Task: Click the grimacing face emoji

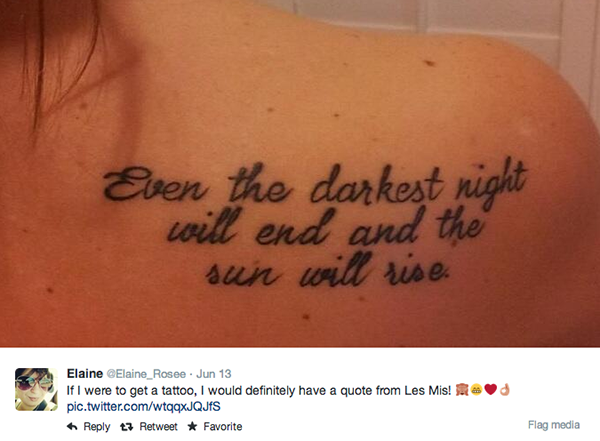Action: 476,390
